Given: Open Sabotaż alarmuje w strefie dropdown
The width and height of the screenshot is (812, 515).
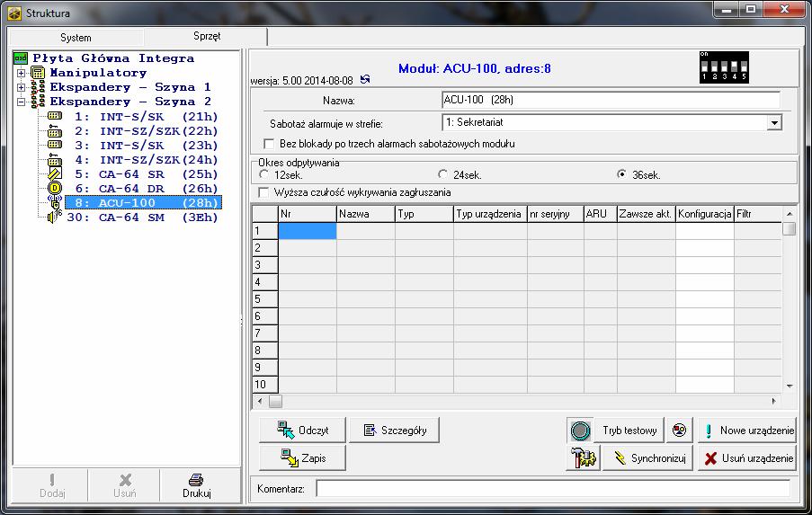Looking at the screenshot, I should [x=775, y=122].
